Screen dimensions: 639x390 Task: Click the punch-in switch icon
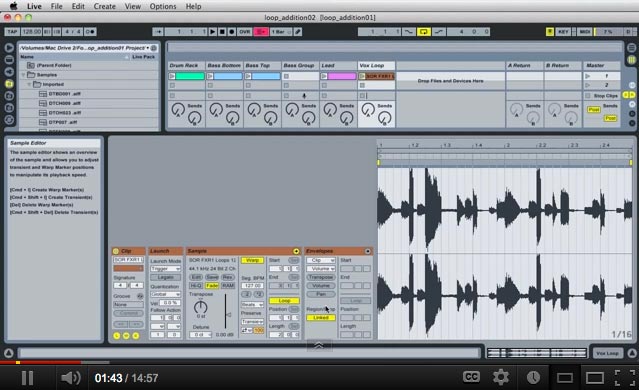tap(408, 31)
